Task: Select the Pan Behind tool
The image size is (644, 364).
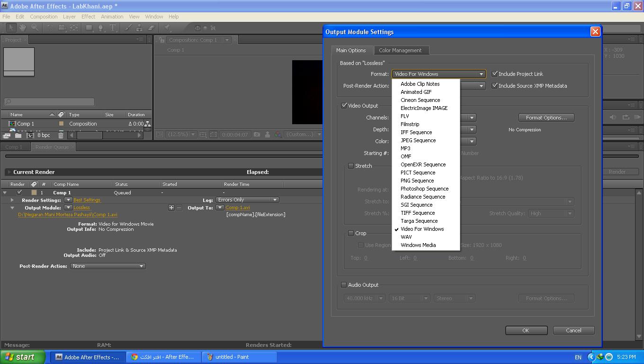Action: pos(74,28)
